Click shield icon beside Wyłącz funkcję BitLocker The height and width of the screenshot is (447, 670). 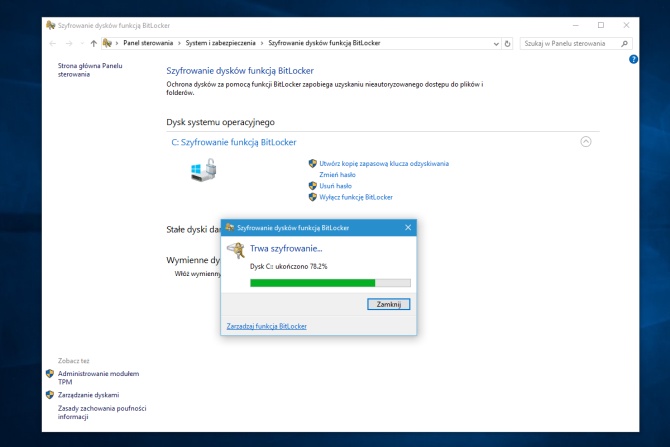[313, 197]
